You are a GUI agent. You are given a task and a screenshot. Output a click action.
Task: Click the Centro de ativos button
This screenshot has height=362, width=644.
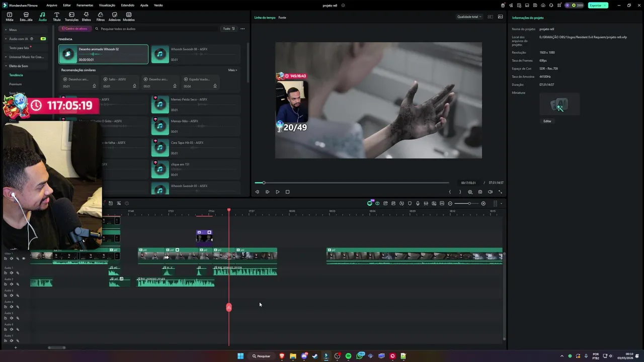(75, 29)
